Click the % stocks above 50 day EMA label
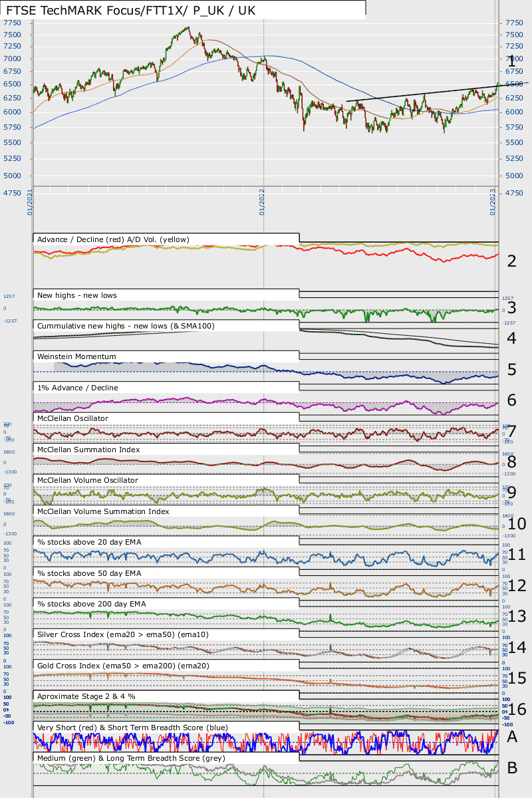This screenshot has width=532, height=798. coord(89,573)
